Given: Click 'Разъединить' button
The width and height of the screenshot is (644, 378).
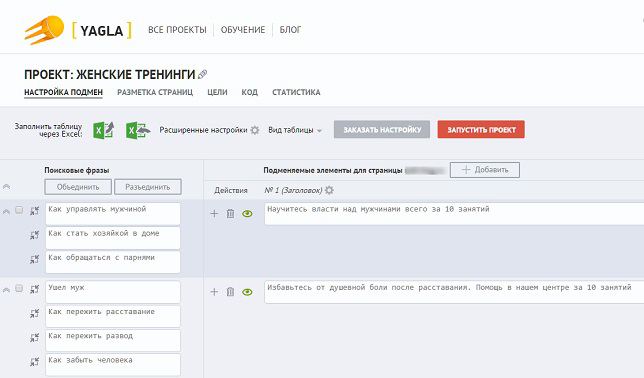Looking at the screenshot, I should tap(148, 187).
